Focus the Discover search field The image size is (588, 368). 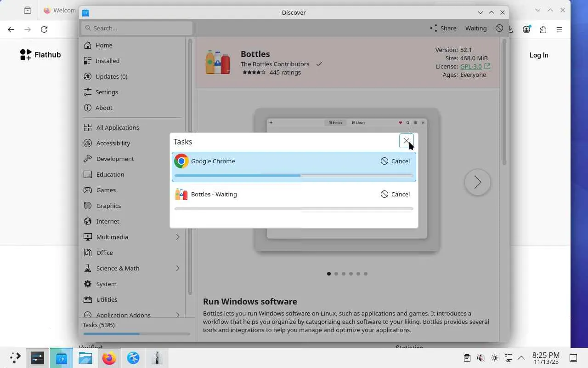[137, 28]
